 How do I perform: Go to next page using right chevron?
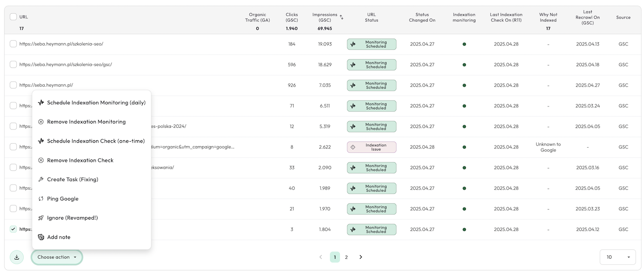pyautogui.click(x=361, y=257)
